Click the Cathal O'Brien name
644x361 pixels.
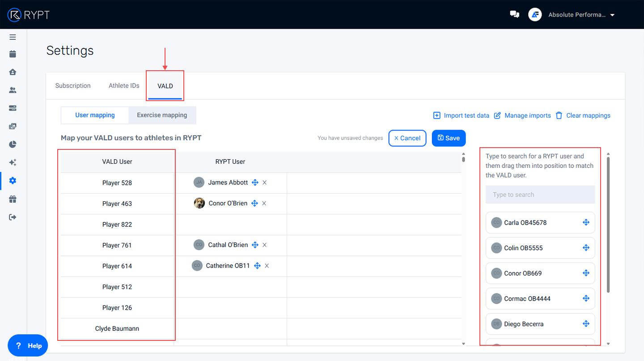(x=228, y=245)
